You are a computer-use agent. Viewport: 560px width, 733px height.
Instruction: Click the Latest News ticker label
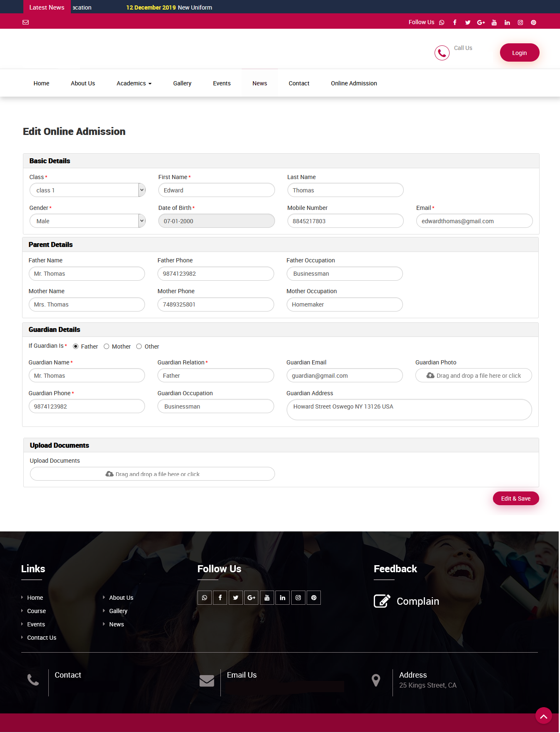(x=47, y=7)
